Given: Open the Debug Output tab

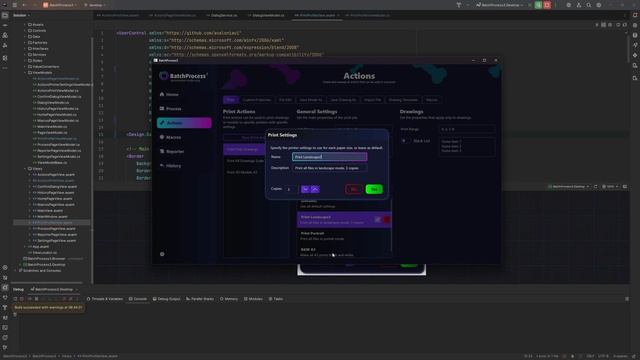Looking at the screenshot, I should (x=167, y=299).
